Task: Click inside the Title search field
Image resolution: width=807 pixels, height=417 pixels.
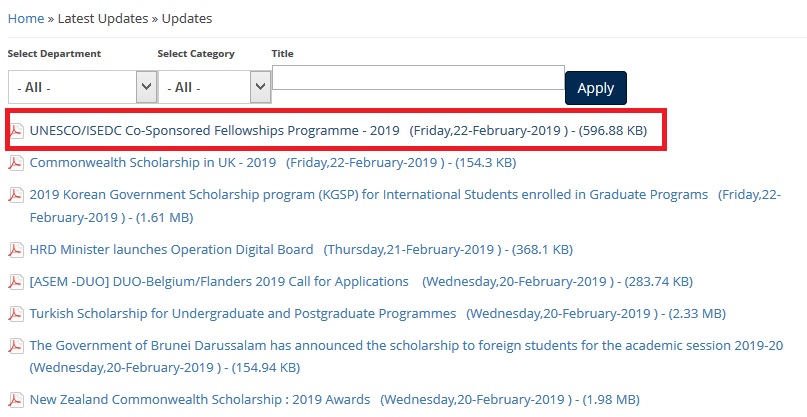Action: [x=418, y=77]
